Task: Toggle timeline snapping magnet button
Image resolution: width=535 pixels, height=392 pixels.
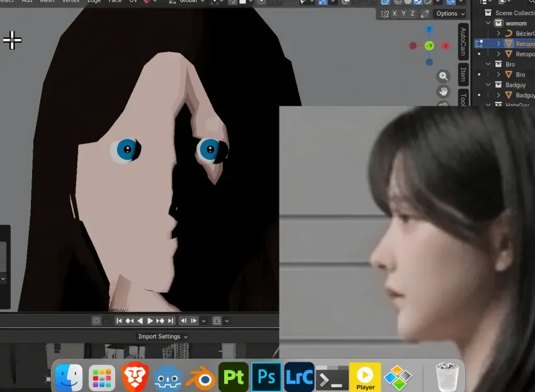Action: [217, 321]
